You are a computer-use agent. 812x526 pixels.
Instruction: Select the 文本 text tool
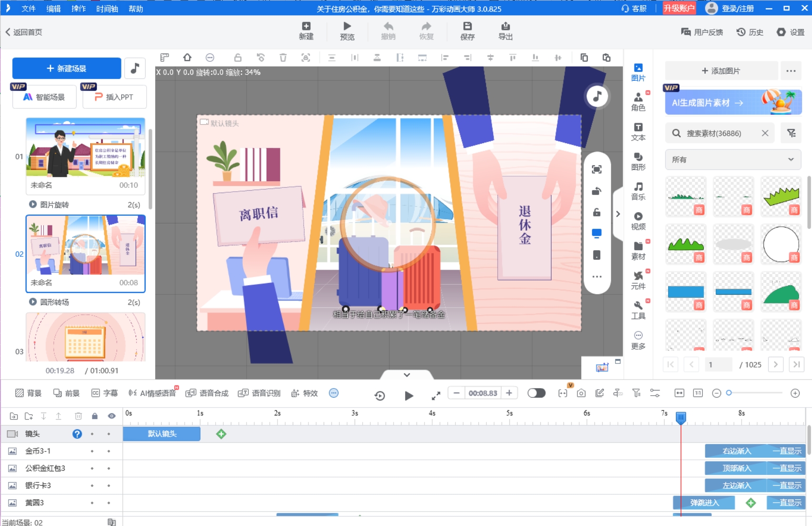point(638,132)
